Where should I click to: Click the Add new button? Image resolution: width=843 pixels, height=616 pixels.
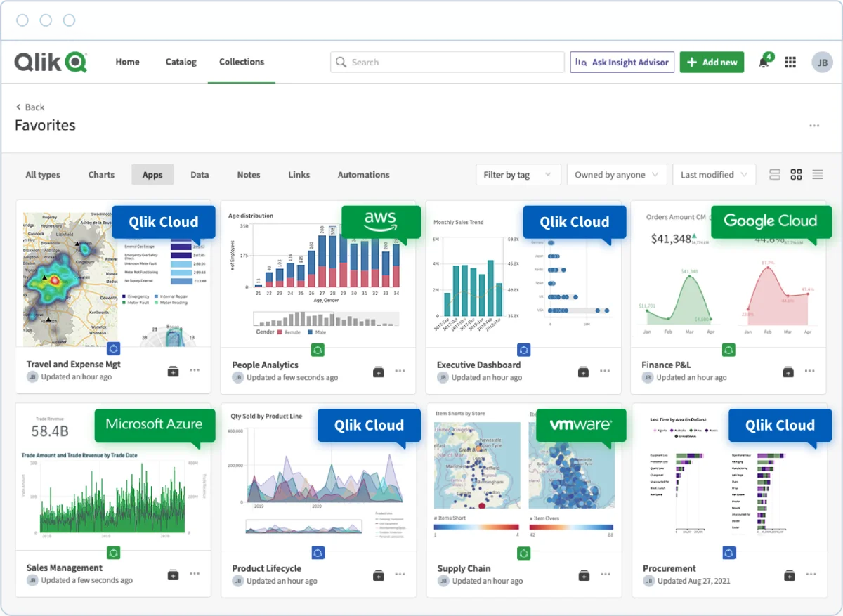click(712, 62)
